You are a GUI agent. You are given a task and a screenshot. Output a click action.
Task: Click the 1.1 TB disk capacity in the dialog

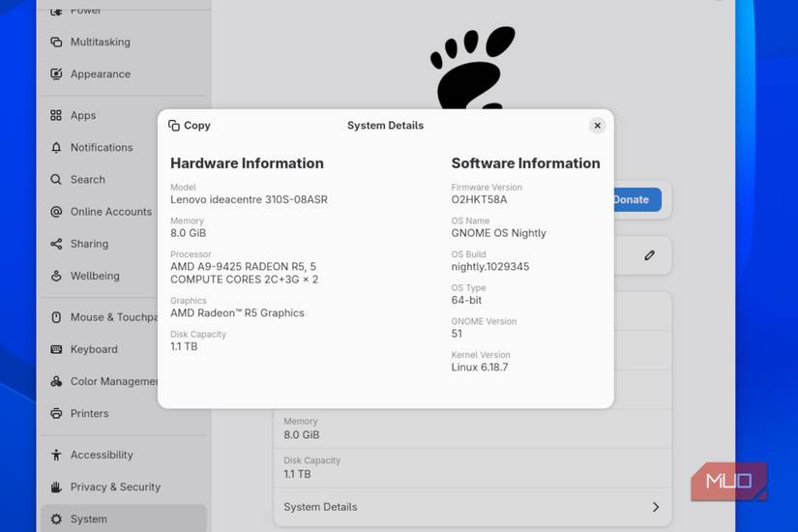184,346
